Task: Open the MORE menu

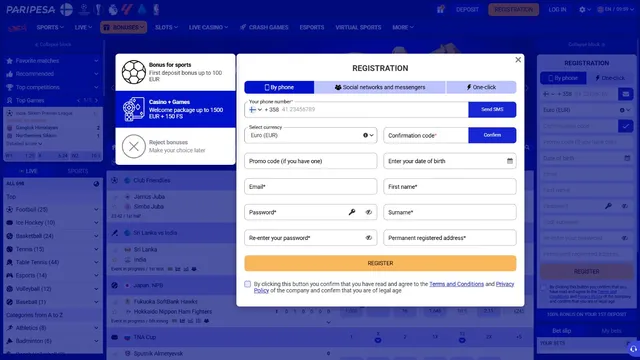Action: tap(403, 27)
